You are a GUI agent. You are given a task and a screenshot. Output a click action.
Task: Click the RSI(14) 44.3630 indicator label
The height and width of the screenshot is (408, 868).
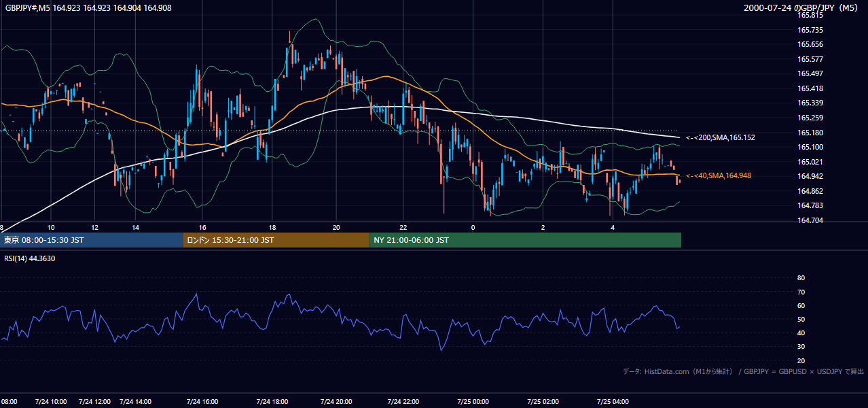point(30,258)
